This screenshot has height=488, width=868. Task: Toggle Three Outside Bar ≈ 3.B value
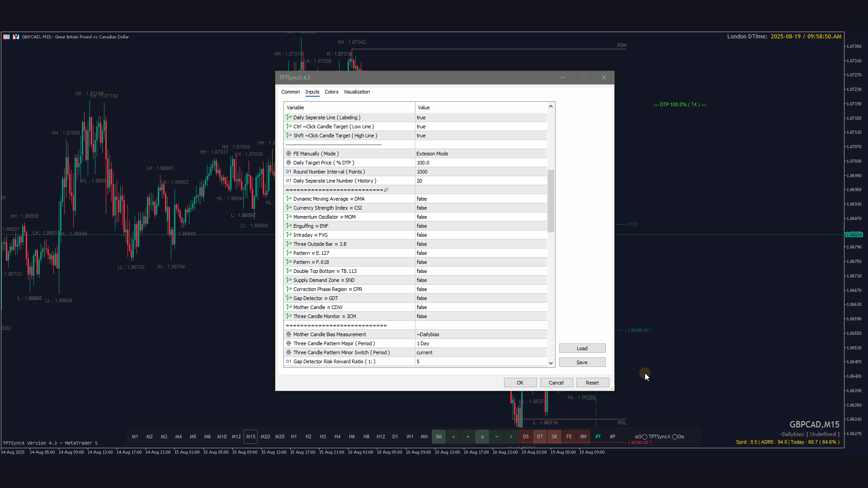481,244
